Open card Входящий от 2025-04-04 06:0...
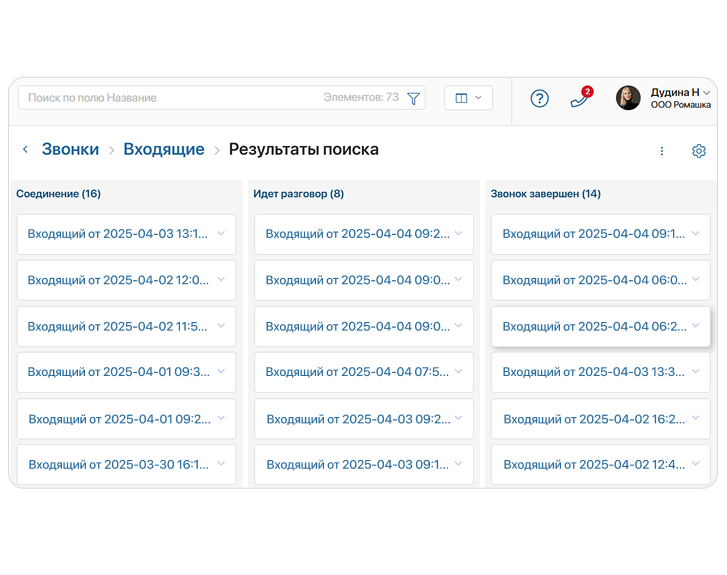727x575 pixels. pyautogui.click(x=601, y=280)
